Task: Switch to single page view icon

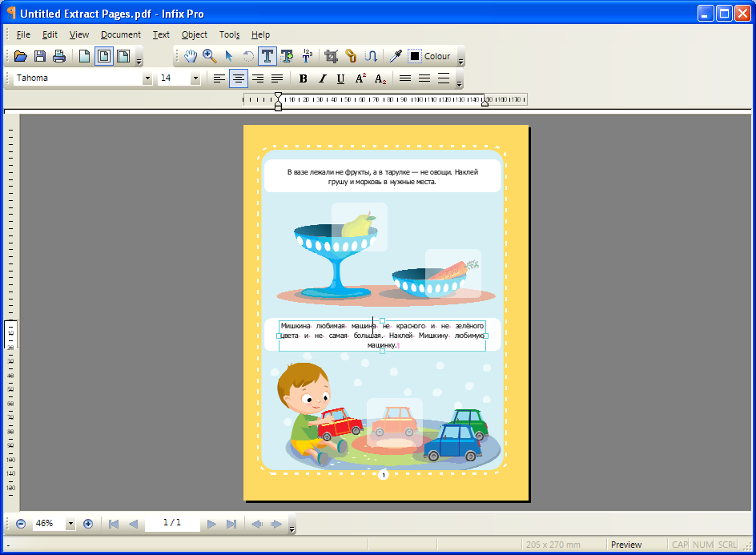Action: [84, 56]
